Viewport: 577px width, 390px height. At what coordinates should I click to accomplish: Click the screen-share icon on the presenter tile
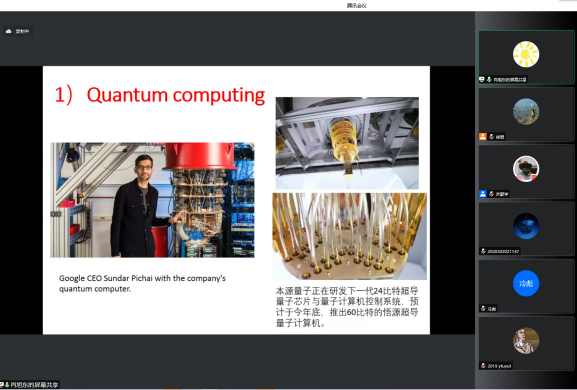(482, 79)
